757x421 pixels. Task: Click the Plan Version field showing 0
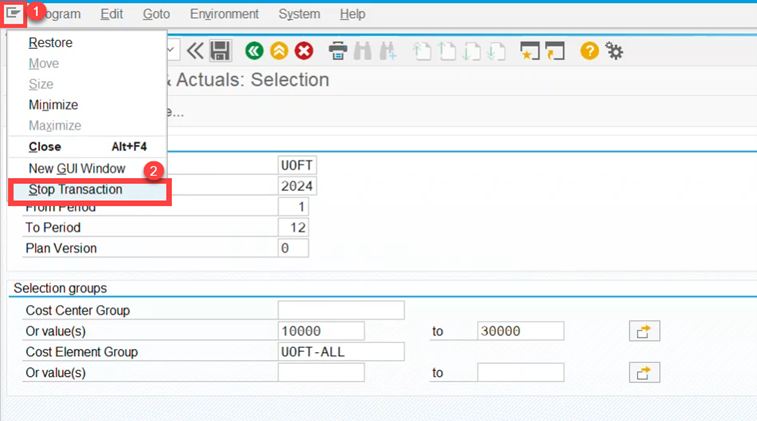293,248
